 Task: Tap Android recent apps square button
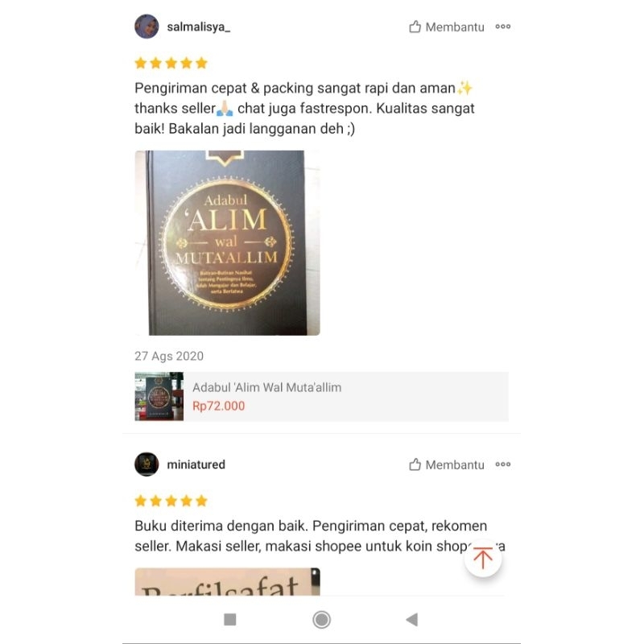(230, 619)
